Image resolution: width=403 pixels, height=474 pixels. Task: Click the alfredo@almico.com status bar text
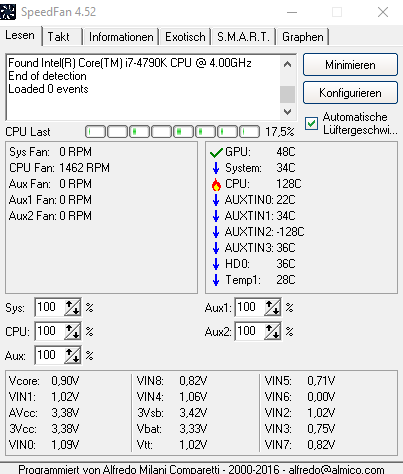tap(336, 469)
